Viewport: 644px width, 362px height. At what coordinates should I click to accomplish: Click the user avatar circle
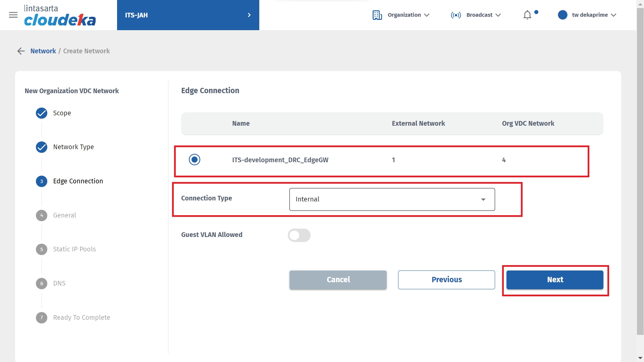pyautogui.click(x=562, y=15)
